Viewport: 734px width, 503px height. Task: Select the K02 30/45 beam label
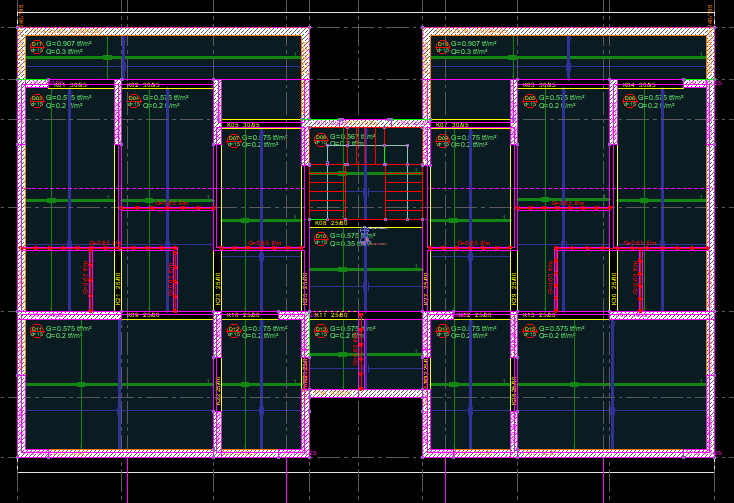(x=143, y=85)
